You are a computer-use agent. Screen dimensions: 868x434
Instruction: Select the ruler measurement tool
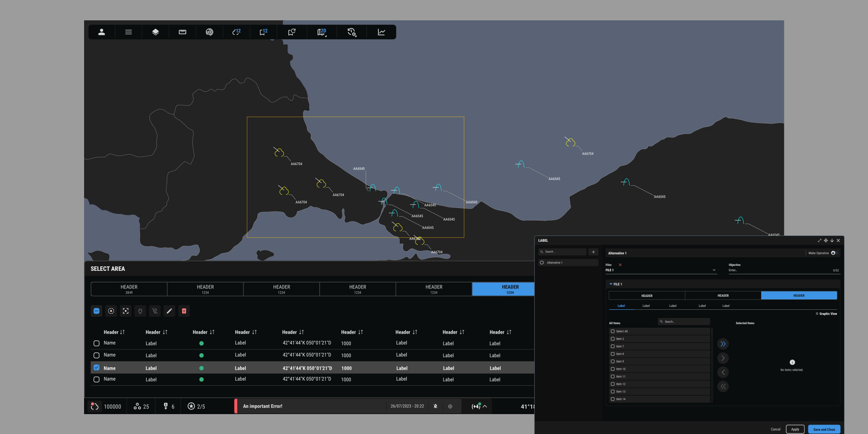tap(183, 32)
